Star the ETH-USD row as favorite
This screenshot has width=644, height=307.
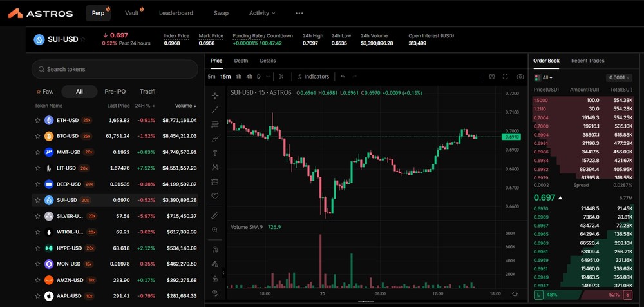(37, 121)
